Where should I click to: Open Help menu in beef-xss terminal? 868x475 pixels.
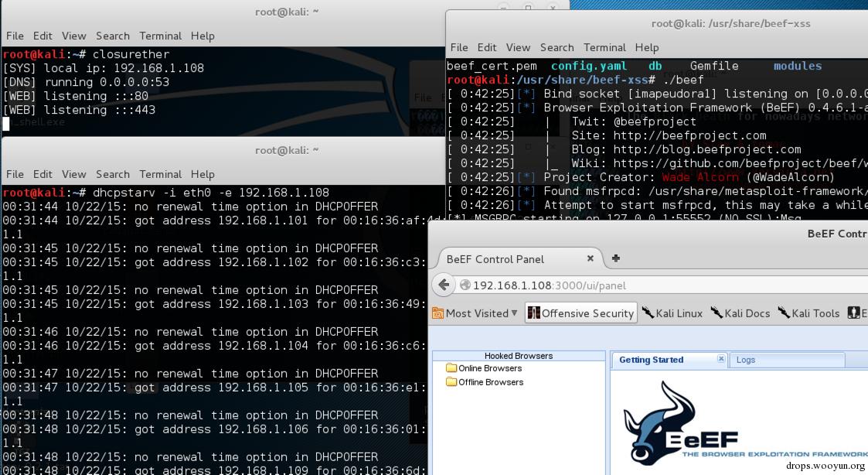[647, 48]
